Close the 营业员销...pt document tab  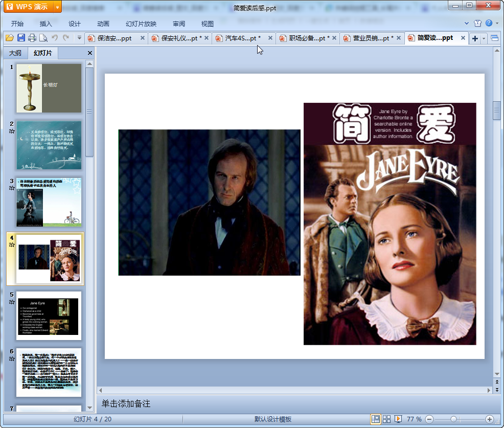click(x=399, y=38)
